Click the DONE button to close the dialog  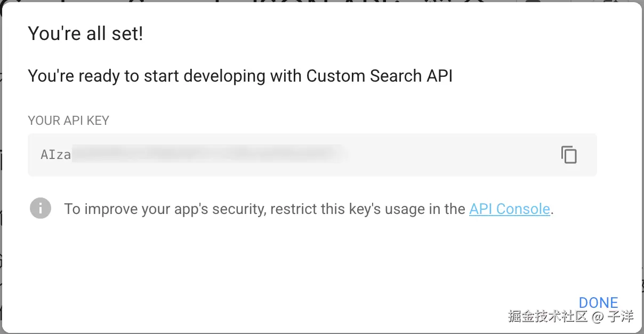point(599,303)
